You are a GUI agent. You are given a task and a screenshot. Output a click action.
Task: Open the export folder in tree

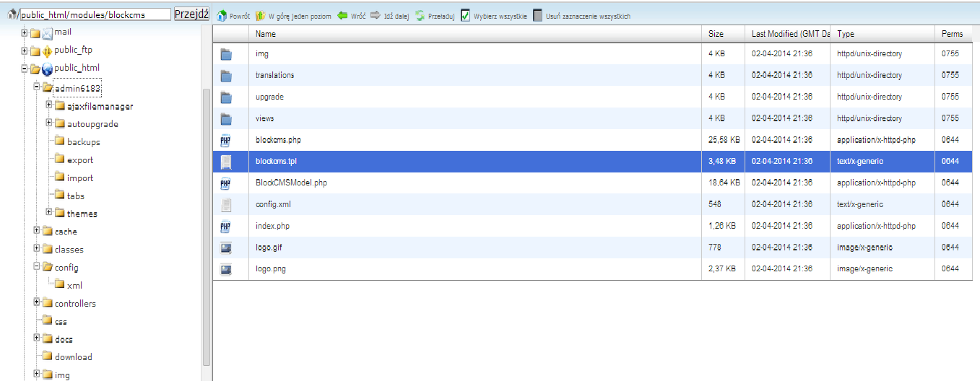coord(80,160)
